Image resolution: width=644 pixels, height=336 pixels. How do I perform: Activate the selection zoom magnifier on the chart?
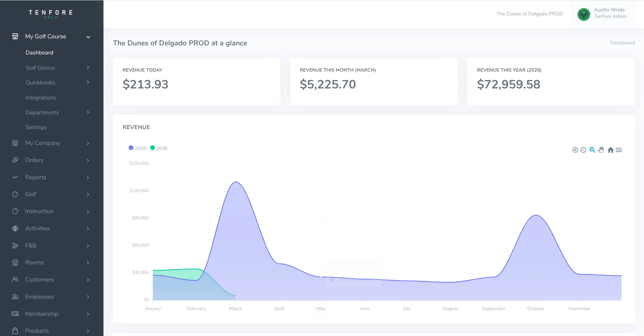click(592, 150)
